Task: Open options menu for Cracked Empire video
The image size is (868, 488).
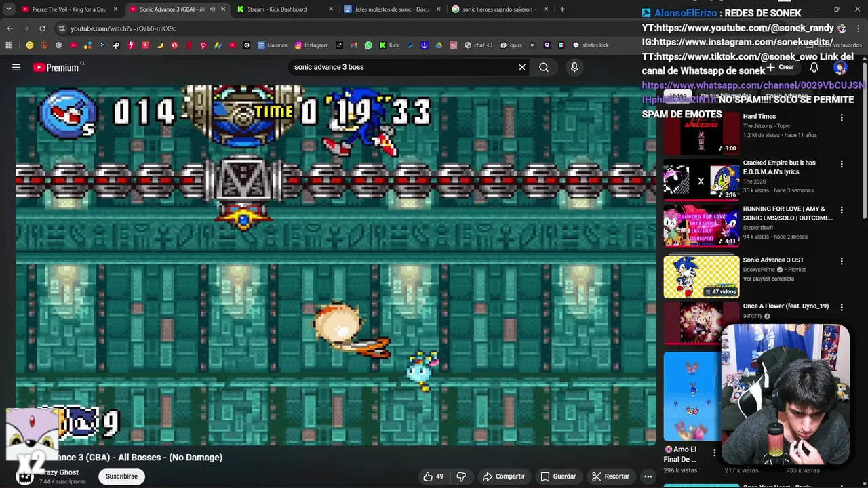Action: [842, 164]
